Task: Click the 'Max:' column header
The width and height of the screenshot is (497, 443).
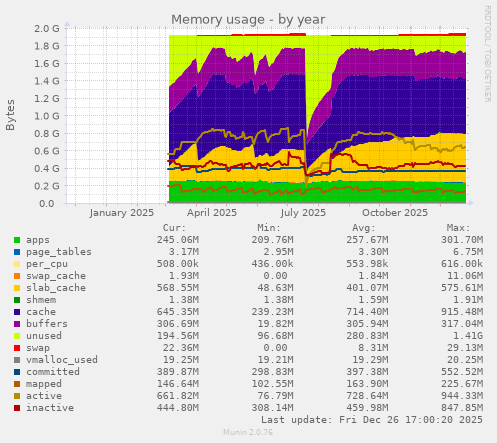Action: (x=458, y=228)
